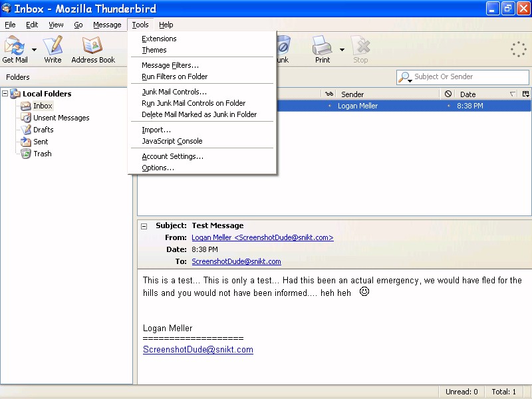The image size is (532, 399).
Task: Open the Print dropdown arrow
Action: click(x=342, y=50)
